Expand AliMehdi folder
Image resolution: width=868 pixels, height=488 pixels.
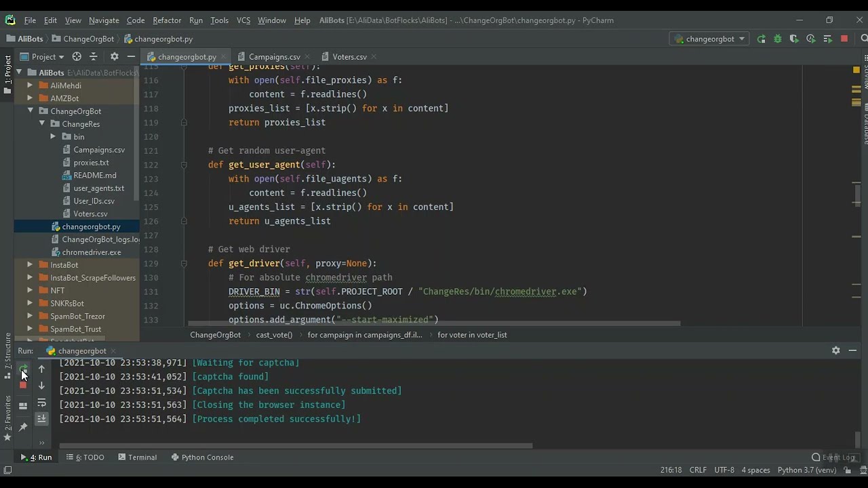[30, 85]
